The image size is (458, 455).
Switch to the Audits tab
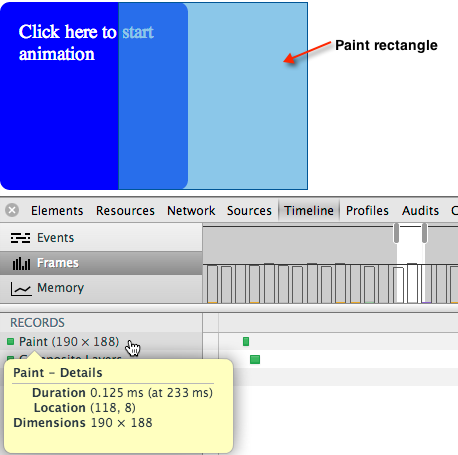pos(420,211)
